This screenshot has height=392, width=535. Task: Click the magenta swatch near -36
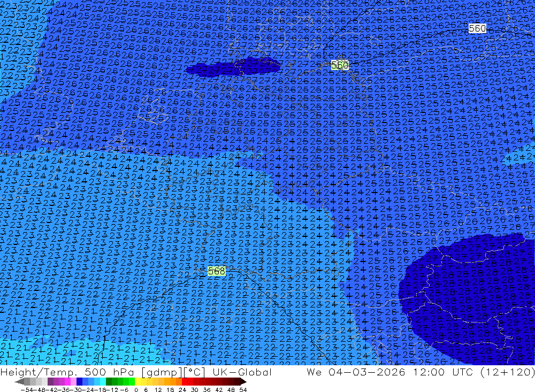click(x=67, y=382)
